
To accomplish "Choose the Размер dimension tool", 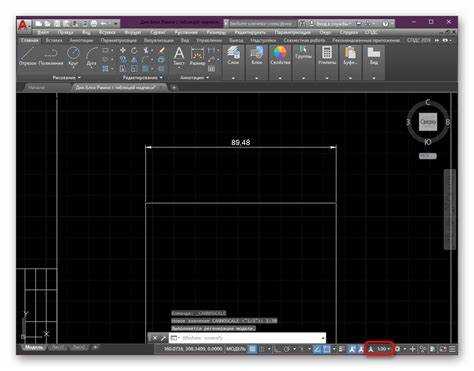I will pos(197,56).
